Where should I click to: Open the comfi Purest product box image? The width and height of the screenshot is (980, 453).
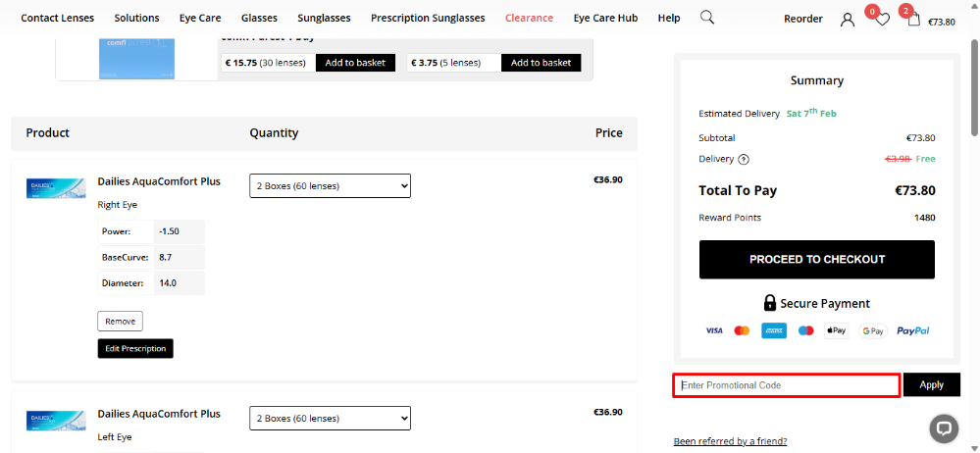click(137, 59)
